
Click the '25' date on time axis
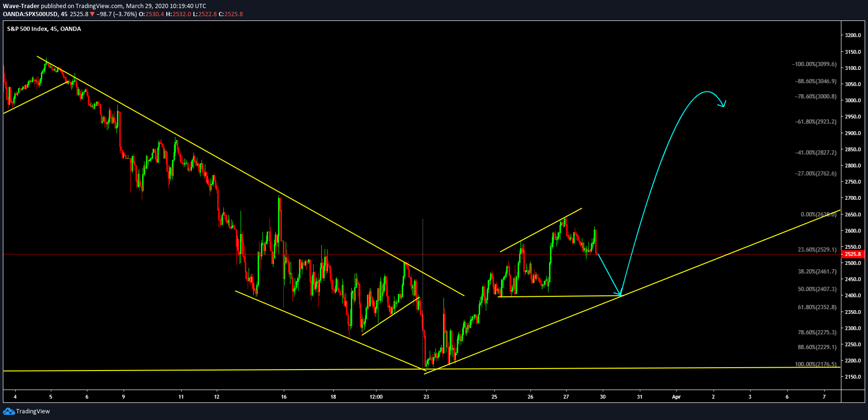coord(494,397)
